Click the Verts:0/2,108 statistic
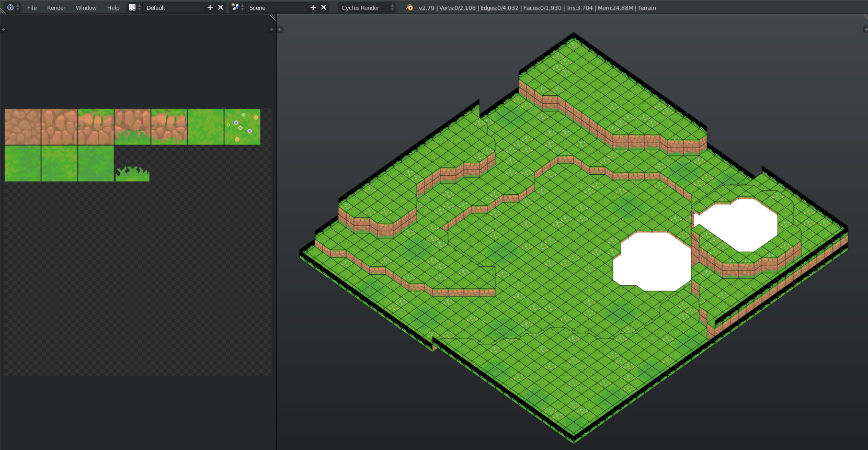The height and width of the screenshot is (450, 868). coord(458,8)
